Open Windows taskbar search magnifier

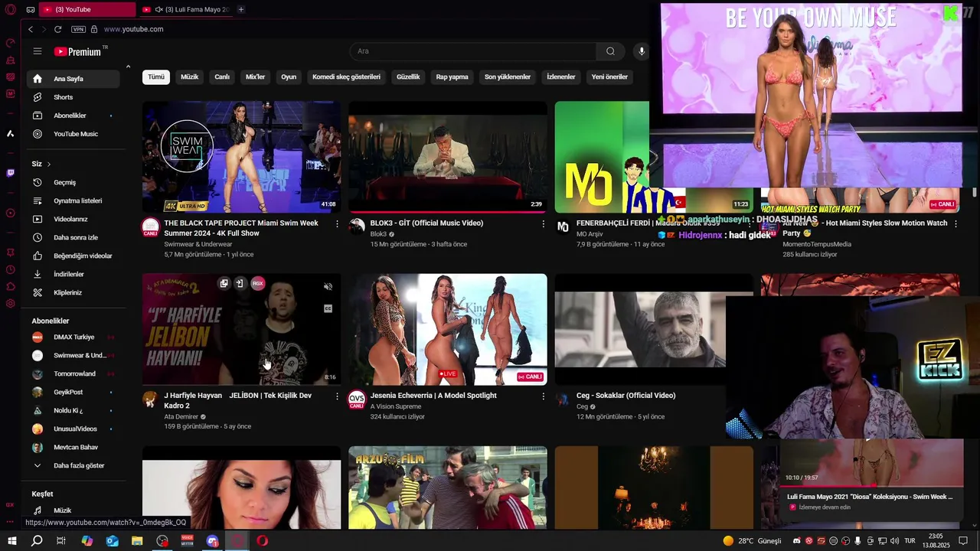[x=37, y=541]
